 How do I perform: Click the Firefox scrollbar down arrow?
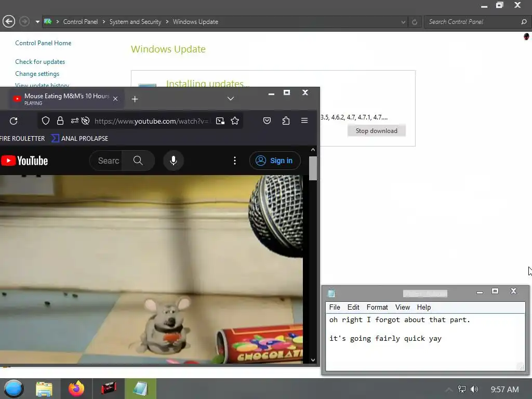313,360
